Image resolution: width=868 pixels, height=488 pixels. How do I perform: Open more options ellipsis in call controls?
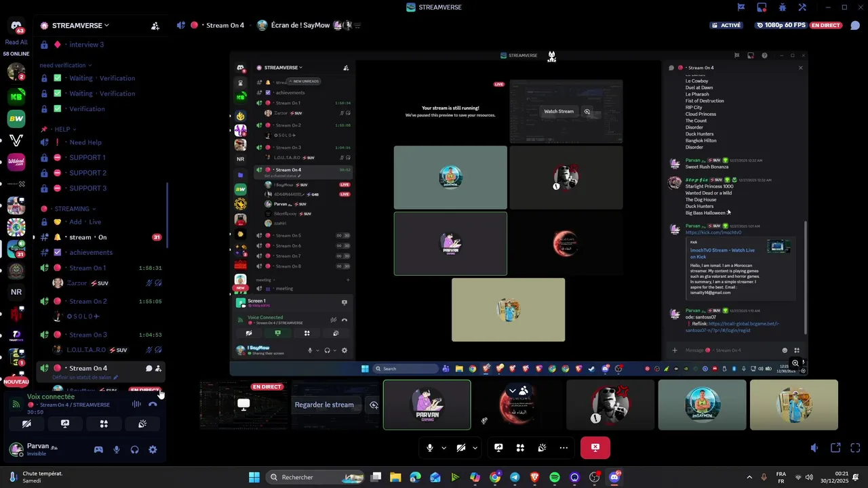pyautogui.click(x=564, y=447)
